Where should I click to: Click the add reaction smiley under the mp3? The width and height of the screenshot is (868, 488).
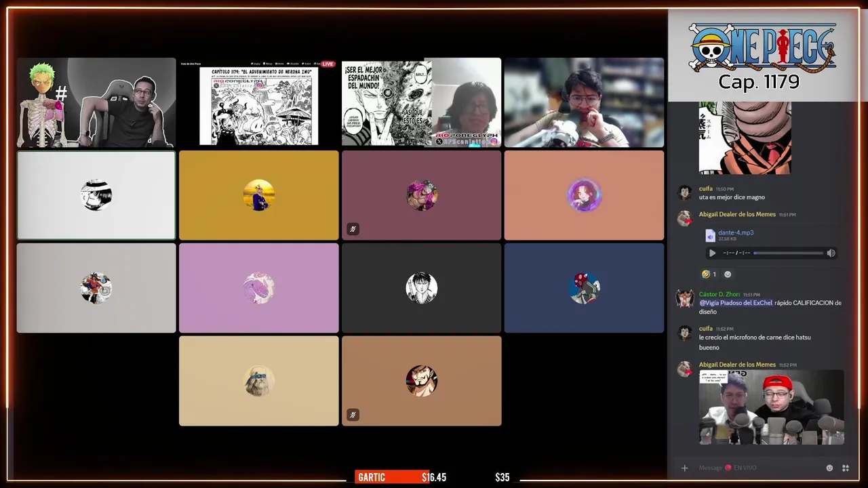point(728,274)
